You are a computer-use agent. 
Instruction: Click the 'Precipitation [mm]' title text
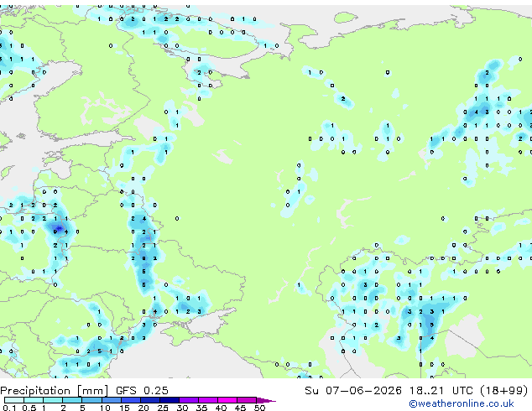[x=55, y=391]
